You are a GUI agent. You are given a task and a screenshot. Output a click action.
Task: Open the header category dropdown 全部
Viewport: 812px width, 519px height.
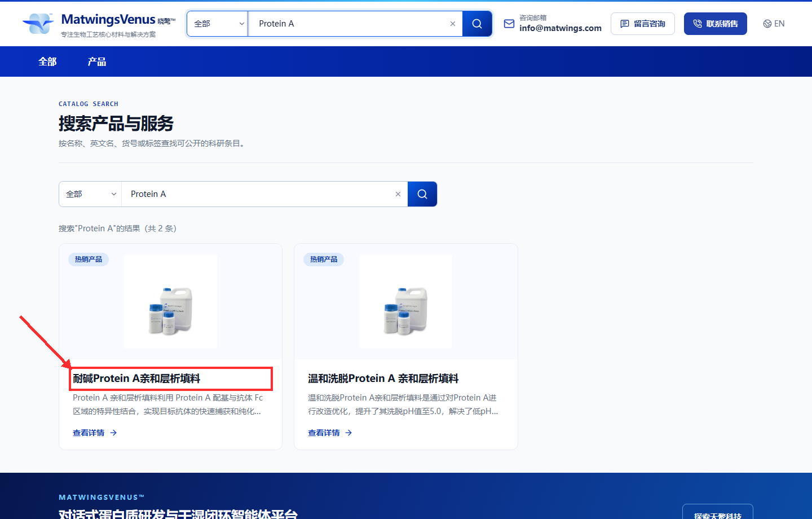pos(218,24)
